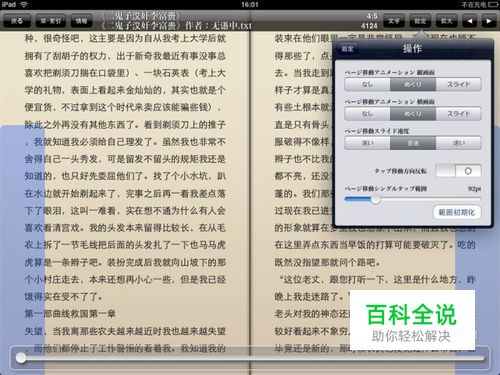Go to next page with right arrow
This screenshot has height=375, width=500.
pos(489,21)
